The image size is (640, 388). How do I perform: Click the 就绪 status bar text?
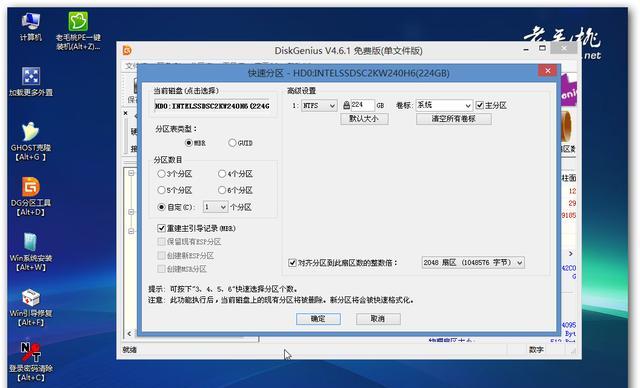(x=130, y=350)
